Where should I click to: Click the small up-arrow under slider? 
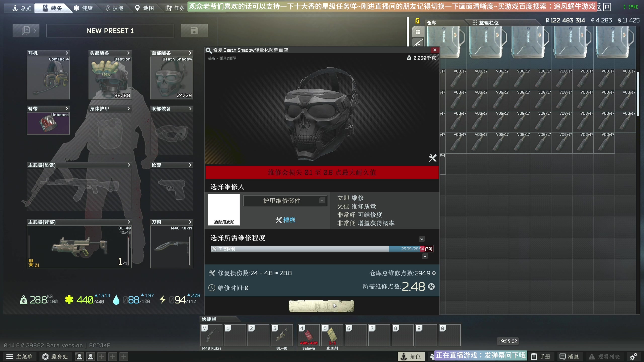coord(425,256)
